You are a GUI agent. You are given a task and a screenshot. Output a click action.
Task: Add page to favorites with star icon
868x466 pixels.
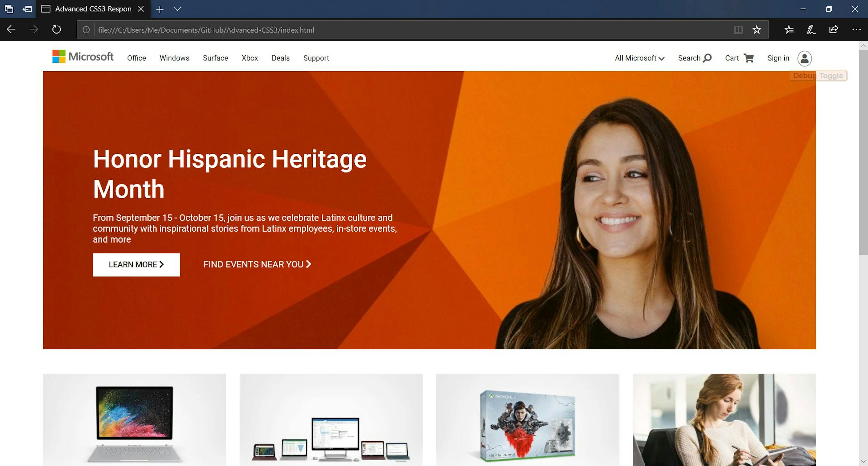(757, 30)
